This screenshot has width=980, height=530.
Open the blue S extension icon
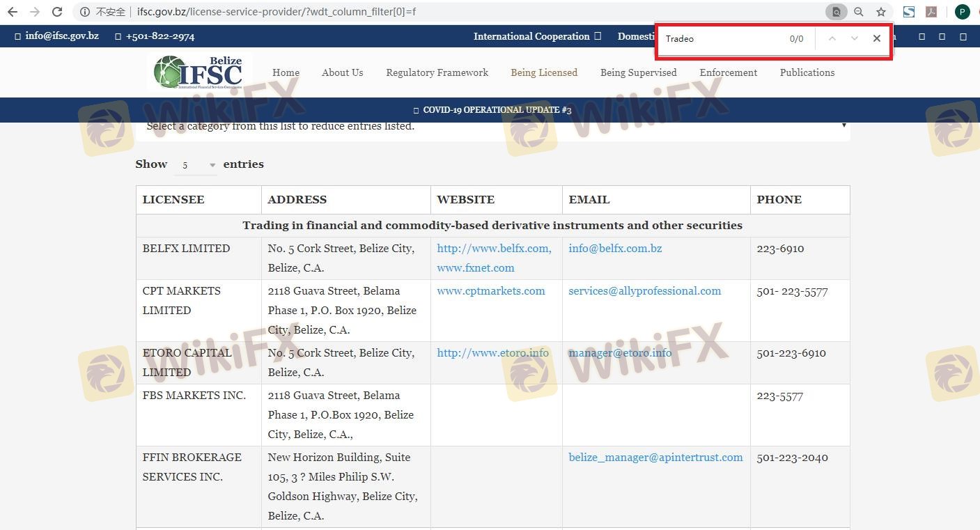(x=909, y=12)
